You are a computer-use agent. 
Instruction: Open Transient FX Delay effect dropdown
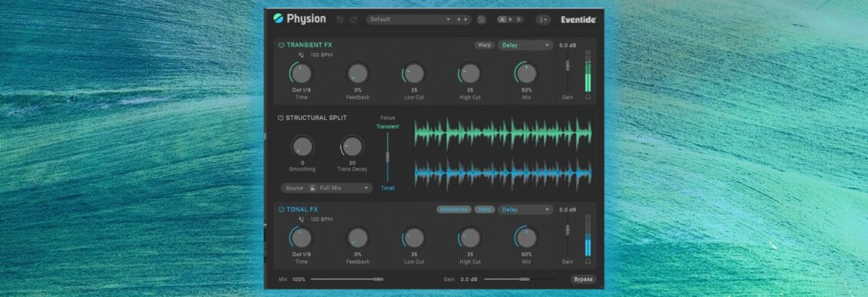525,45
